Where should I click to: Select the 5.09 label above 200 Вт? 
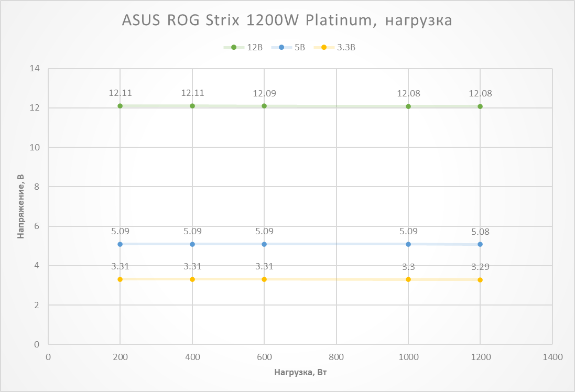pyautogui.click(x=120, y=232)
